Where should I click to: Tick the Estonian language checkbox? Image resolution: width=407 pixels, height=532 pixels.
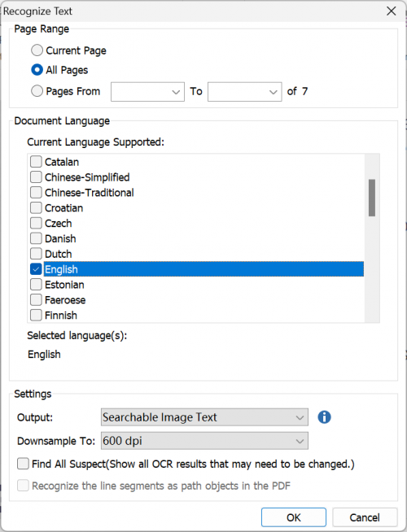click(36, 285)
